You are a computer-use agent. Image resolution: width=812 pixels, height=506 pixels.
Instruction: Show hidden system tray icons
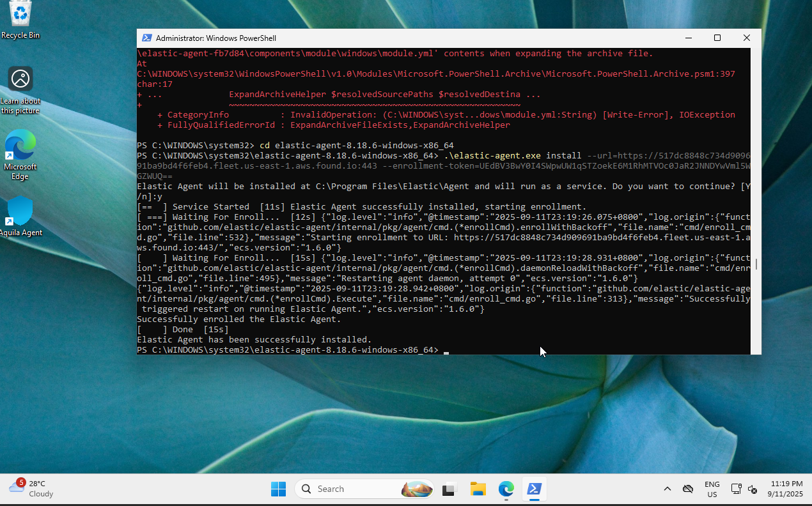click(668, 489)
